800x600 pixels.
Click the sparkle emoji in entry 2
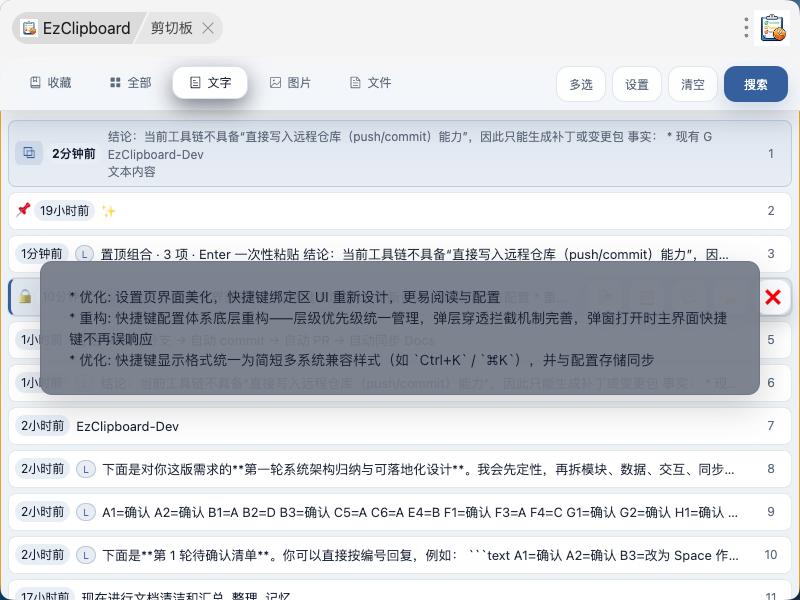pyautogui.click(x=109, y=211)
